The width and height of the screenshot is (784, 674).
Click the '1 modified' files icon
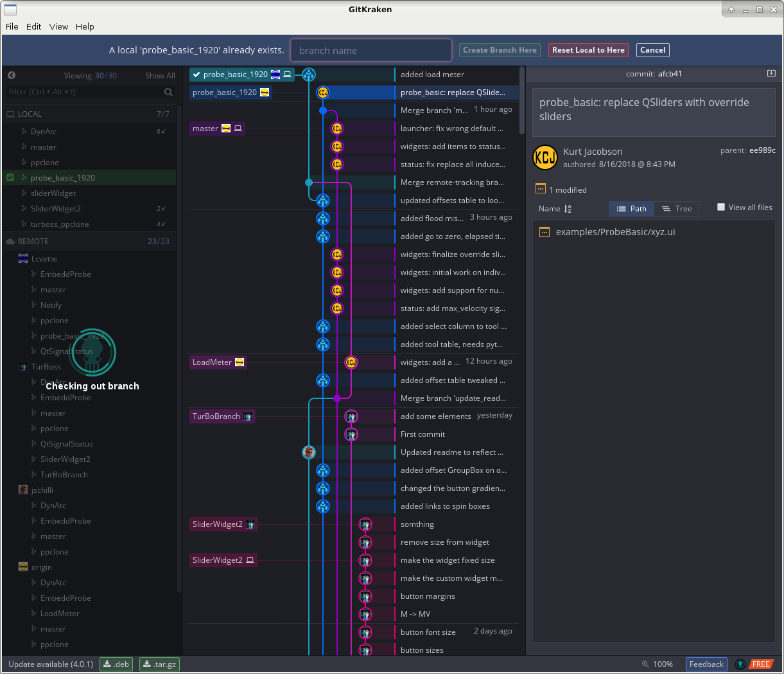[540, 189]
